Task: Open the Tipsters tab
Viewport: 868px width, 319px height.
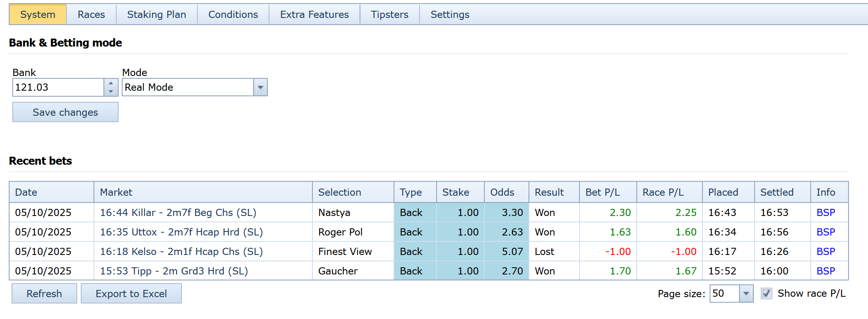Action: pyautogui.click(x=389, y=15)
